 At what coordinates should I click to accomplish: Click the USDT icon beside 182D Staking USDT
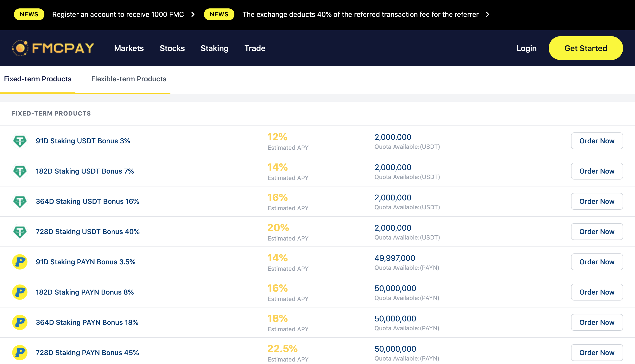point(20,171)
